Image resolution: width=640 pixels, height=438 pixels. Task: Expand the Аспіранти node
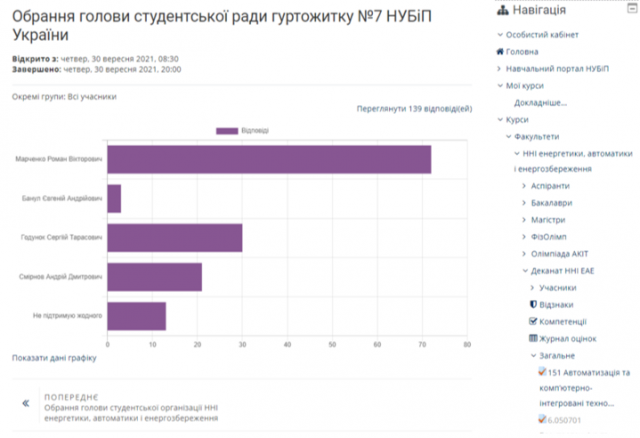pos(524,186)
